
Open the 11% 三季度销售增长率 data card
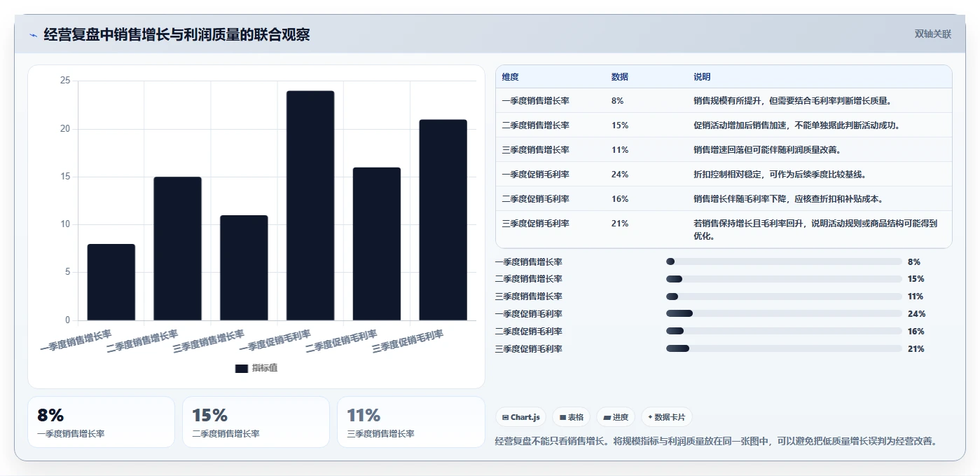(x=410, y=422)
